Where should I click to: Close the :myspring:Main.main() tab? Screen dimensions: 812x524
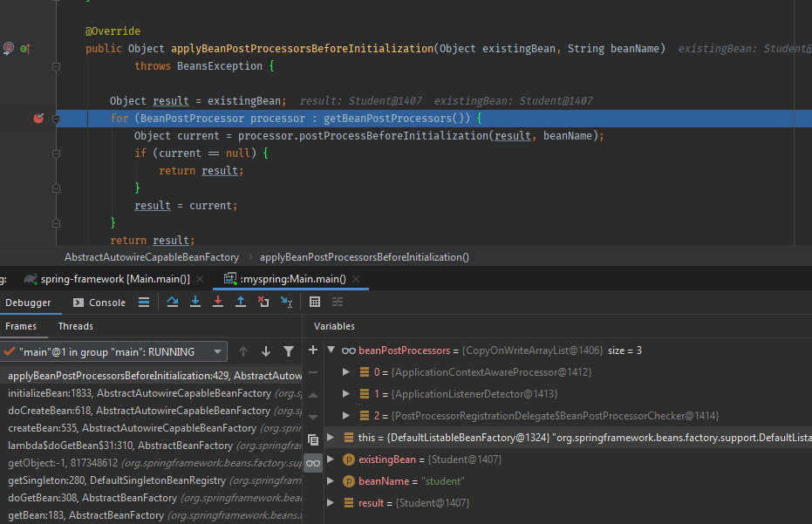pos(356,279)
